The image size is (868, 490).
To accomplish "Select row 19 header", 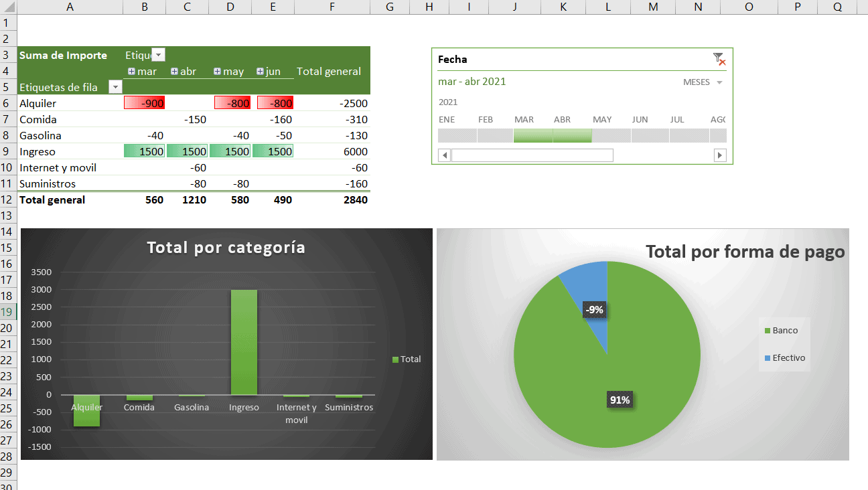I will click(7, 312).
